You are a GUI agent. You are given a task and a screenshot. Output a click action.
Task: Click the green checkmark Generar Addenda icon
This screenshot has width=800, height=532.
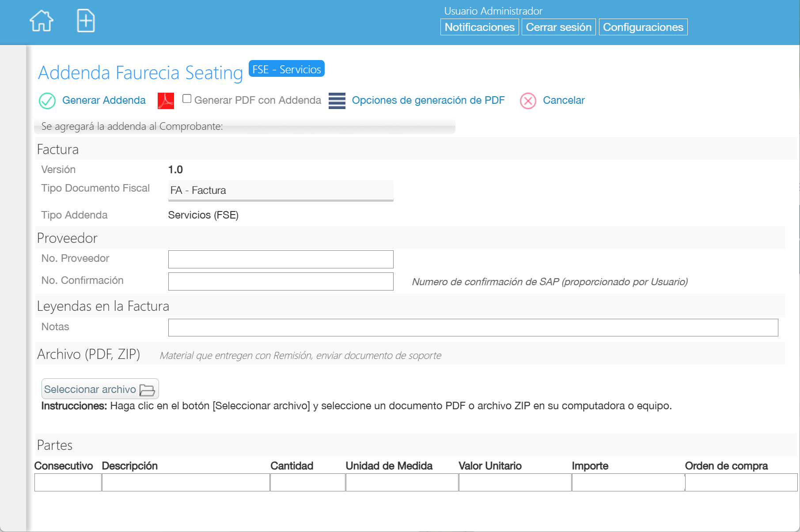point(47,101)
